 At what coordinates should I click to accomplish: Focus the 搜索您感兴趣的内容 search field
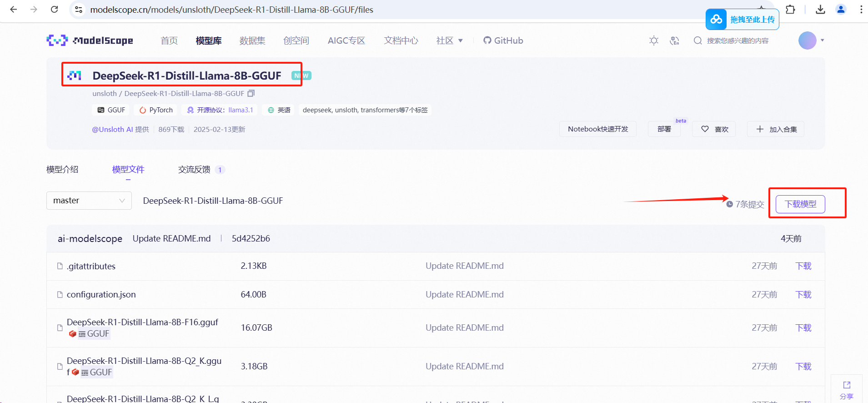738,40
